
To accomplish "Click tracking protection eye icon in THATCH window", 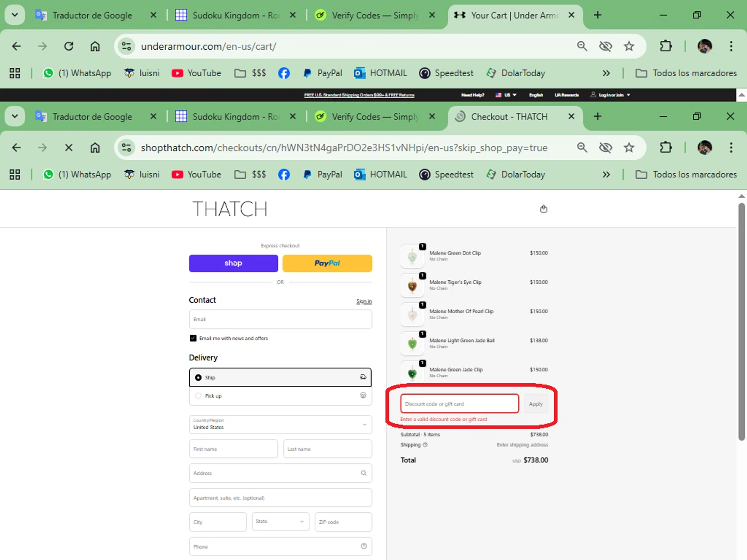I will click(606, 148).
